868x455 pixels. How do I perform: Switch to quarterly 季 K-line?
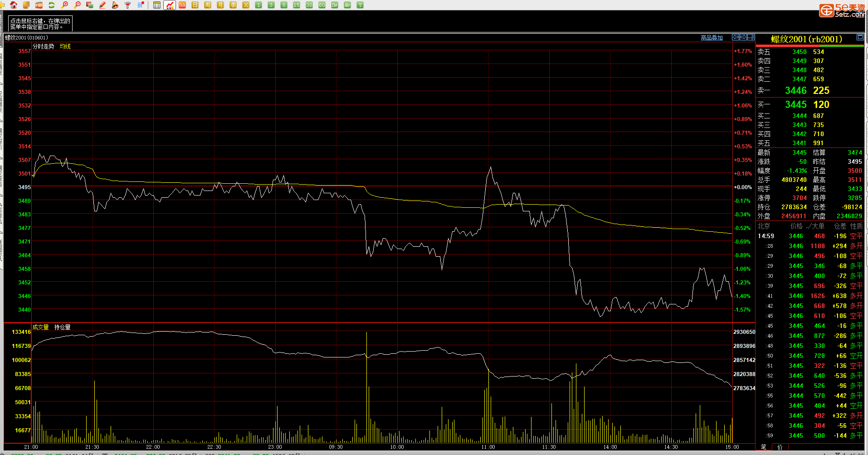233,5
